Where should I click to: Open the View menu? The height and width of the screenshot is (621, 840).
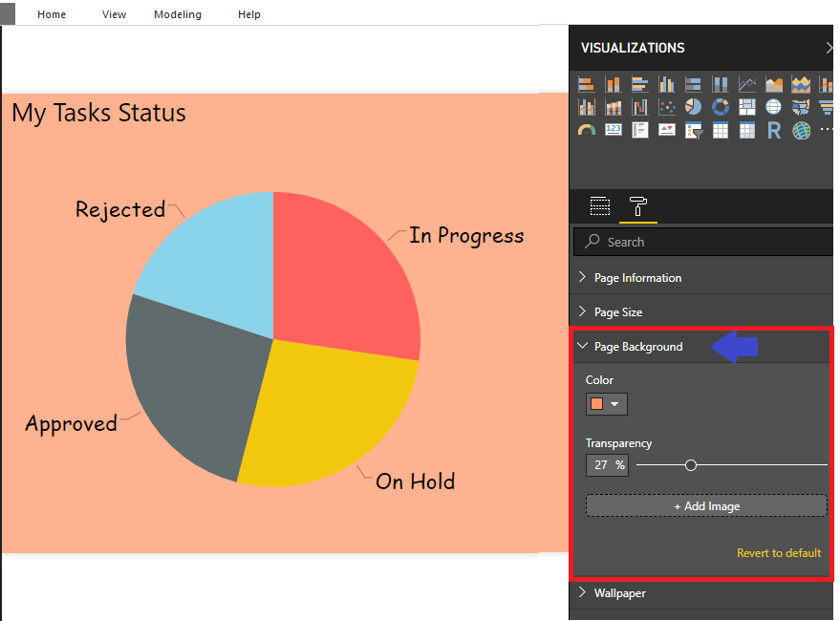click(x=114, y=14)
